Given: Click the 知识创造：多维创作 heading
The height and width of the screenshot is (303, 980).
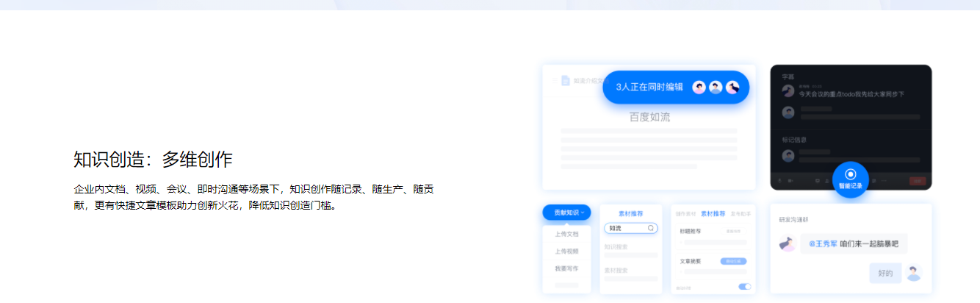Looking at the screenshot, I should coord(153,159).
